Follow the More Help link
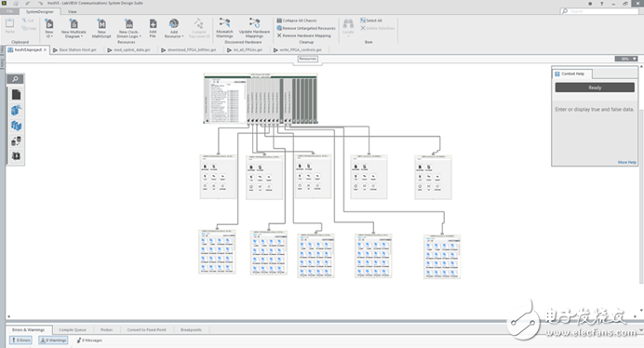The width and height of the screenshot is (644, 348). point(626,162)
